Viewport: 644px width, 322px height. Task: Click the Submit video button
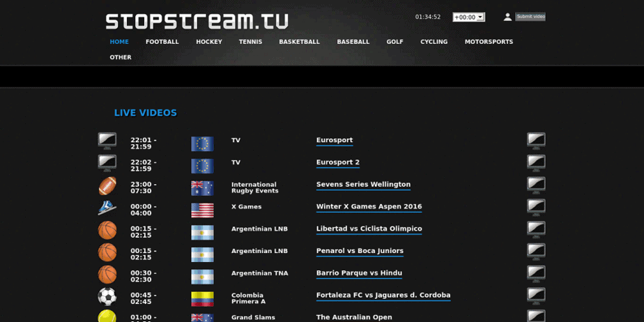530,17
